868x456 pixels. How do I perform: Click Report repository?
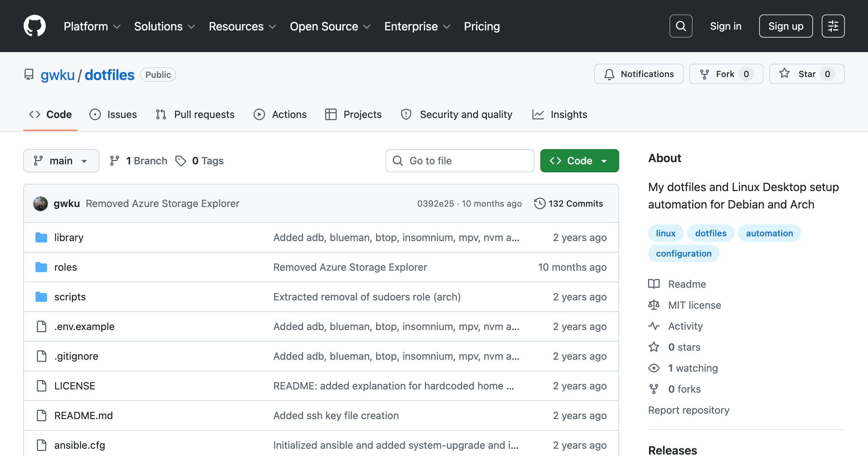689,410
